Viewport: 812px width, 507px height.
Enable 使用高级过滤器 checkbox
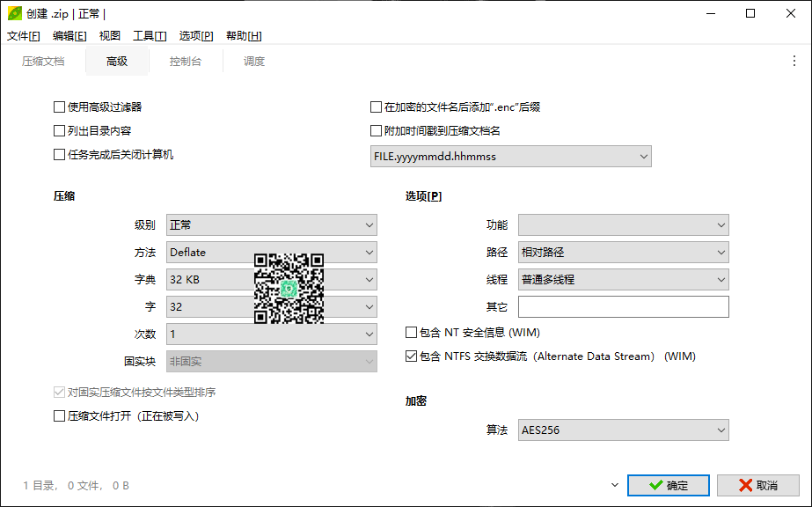(60, 107)
